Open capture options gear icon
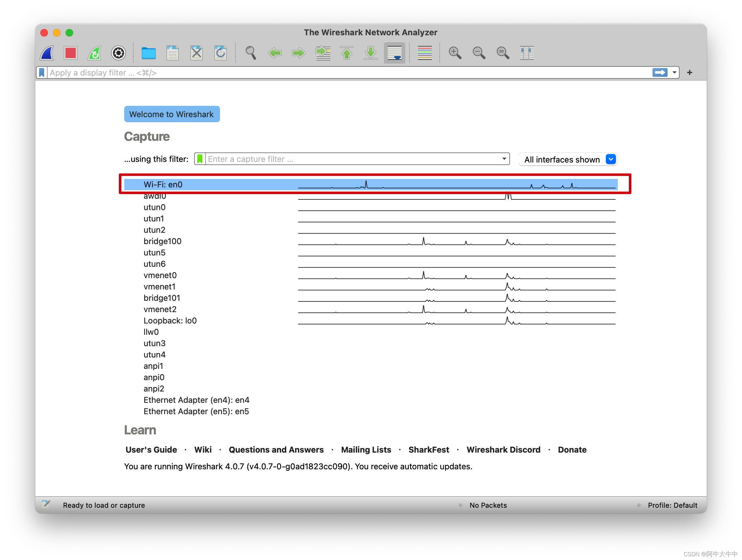 click(x=119, y=53)
